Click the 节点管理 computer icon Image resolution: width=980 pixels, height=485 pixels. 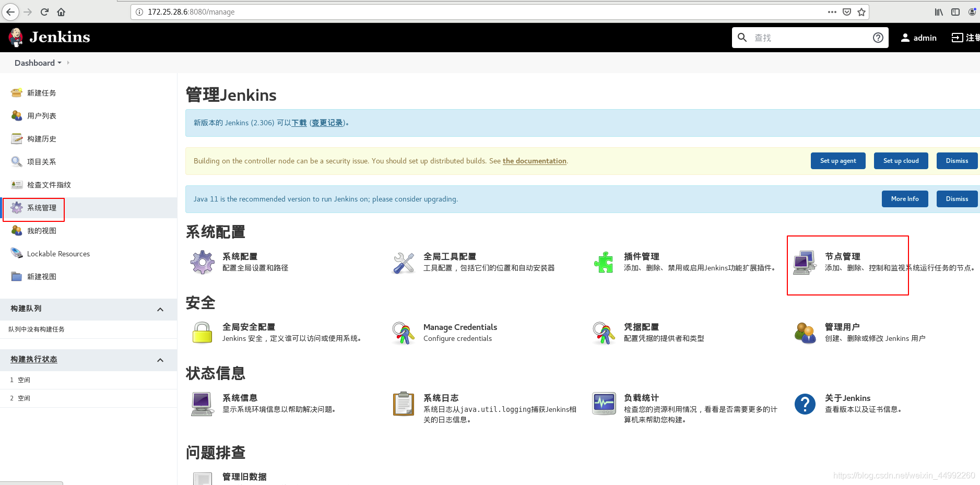(805, 263)
